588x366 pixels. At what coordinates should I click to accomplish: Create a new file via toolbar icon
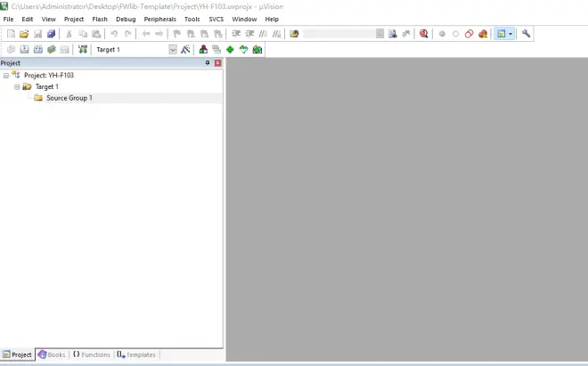click(11, 34)
